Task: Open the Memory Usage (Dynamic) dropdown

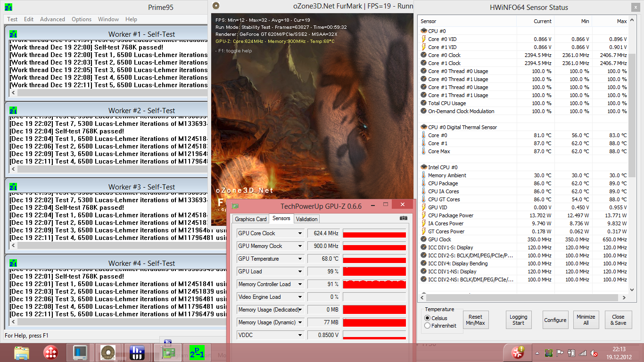Action: pyautogui.click(x=300, y=322)
